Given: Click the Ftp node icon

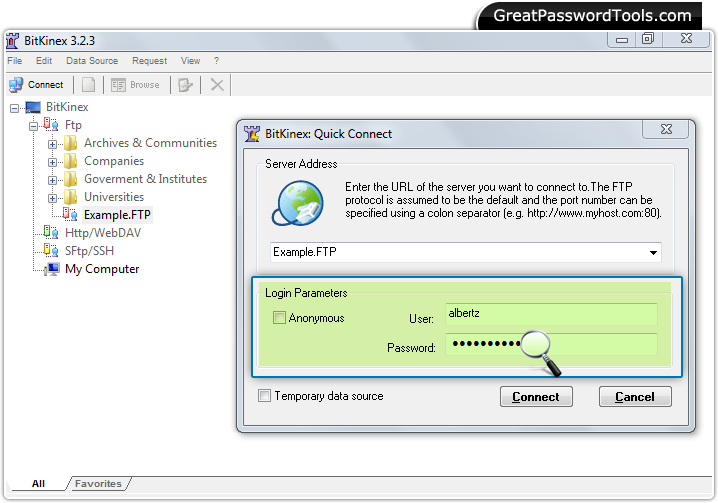Looking at the screenshot, I should 51,125.
